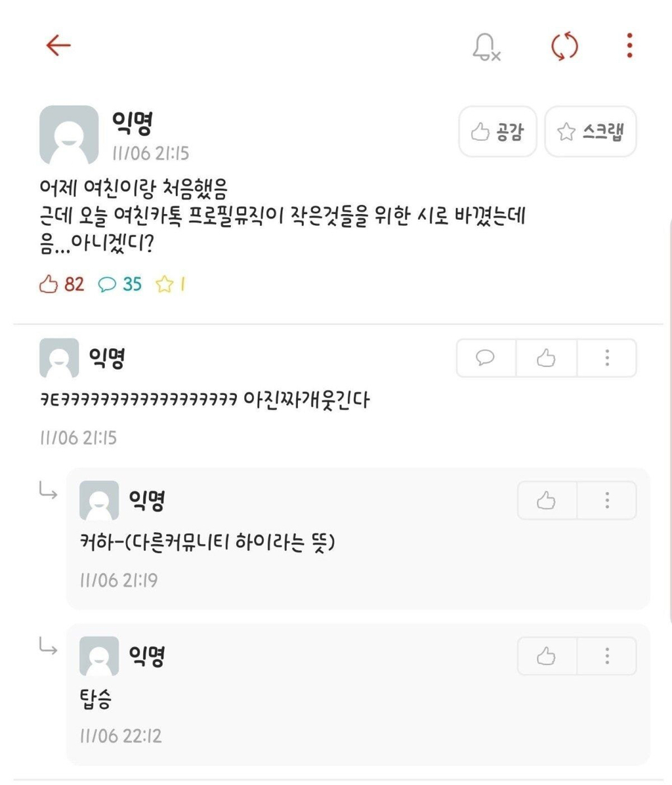
Task: Toggle like on the first comment's thumbs-up
Action: [x=546, y=358]
